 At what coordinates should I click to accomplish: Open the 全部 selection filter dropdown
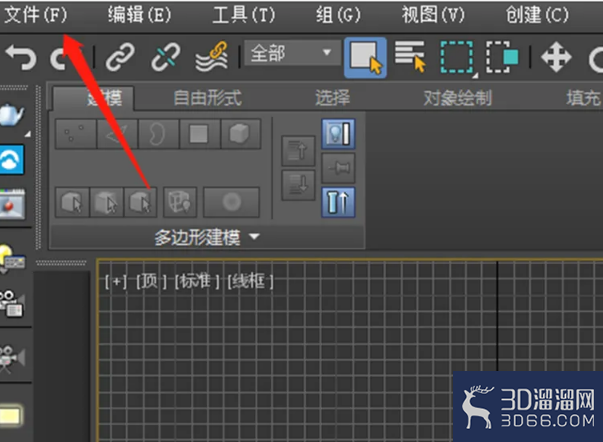click(292, 53)
